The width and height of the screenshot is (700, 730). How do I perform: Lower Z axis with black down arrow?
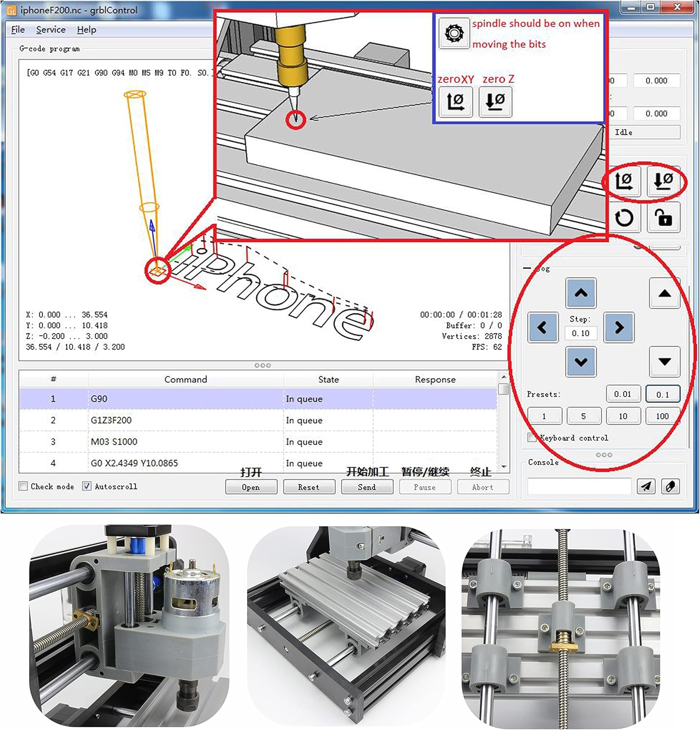[664, 362]
